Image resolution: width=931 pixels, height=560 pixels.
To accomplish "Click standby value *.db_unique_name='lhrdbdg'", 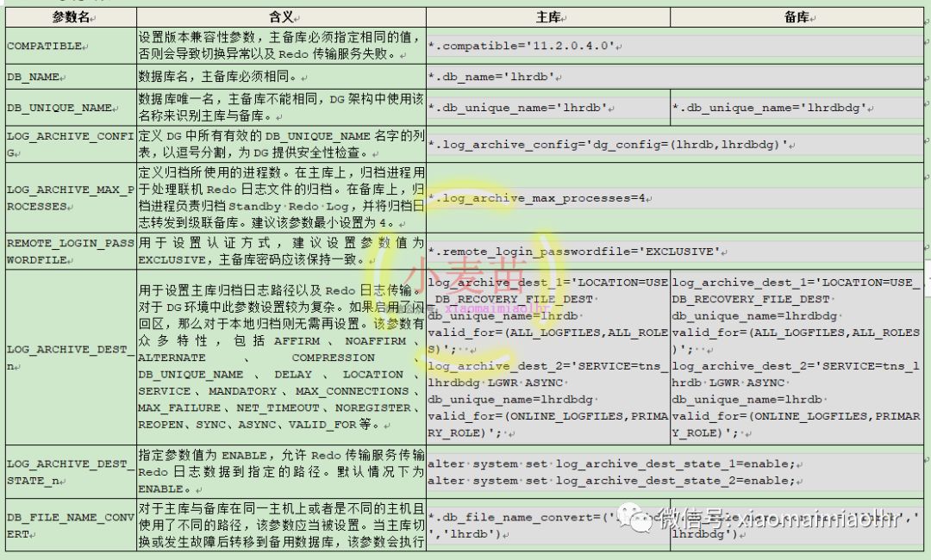I will (x=770, y=108).
